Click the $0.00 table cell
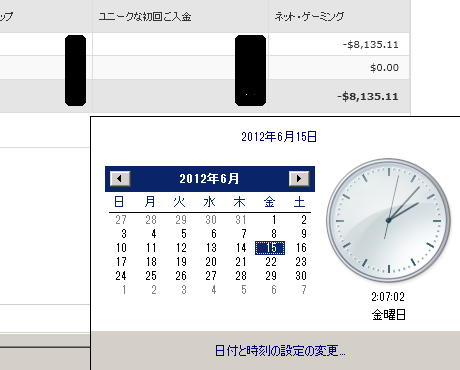The image size is (460, 370). pyautogui.click(x=384, y=68)
